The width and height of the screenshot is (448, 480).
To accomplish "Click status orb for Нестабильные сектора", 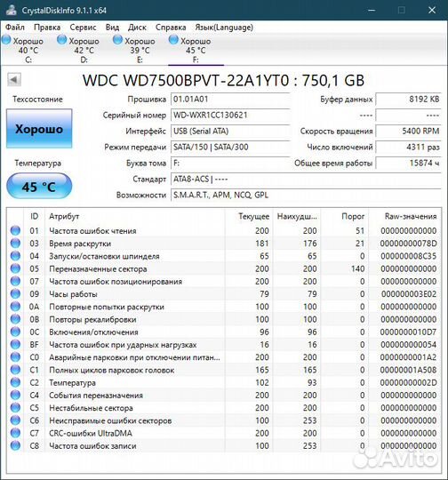I will (x=15, y=408).
